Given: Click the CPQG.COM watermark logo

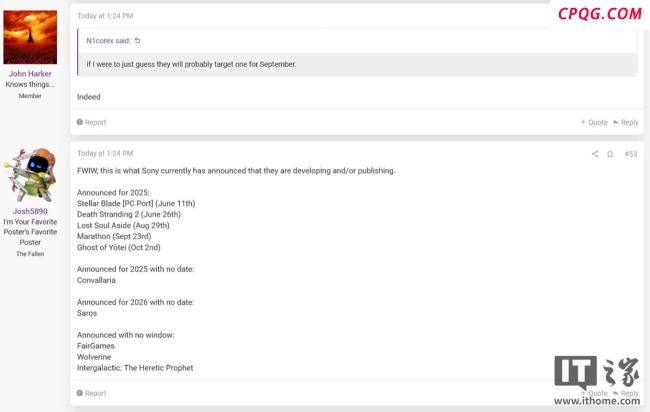Looking at the screenshot, I should click(599, 14).
